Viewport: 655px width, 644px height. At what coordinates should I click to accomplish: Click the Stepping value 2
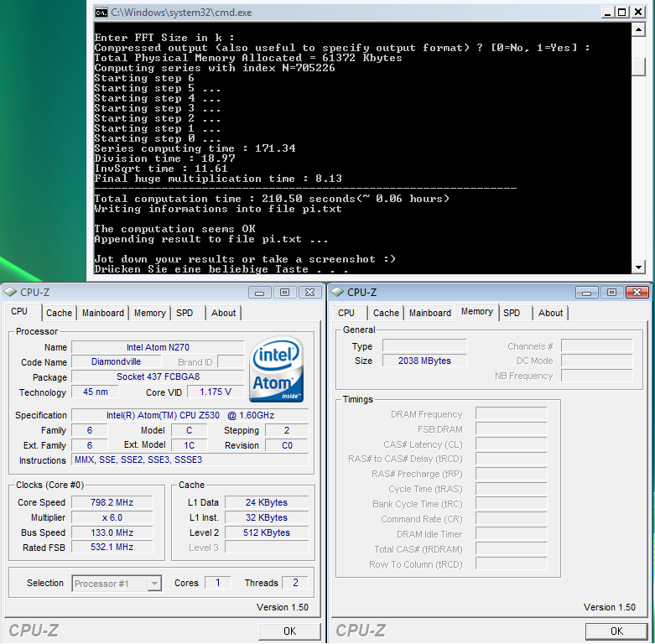coord(287,430)
